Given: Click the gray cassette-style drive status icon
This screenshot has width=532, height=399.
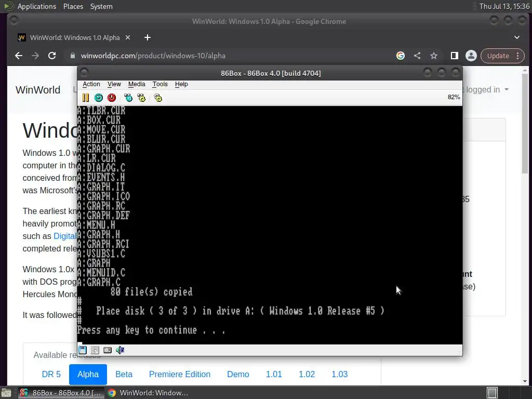Looking at the screenshot, I should [108, 350].
